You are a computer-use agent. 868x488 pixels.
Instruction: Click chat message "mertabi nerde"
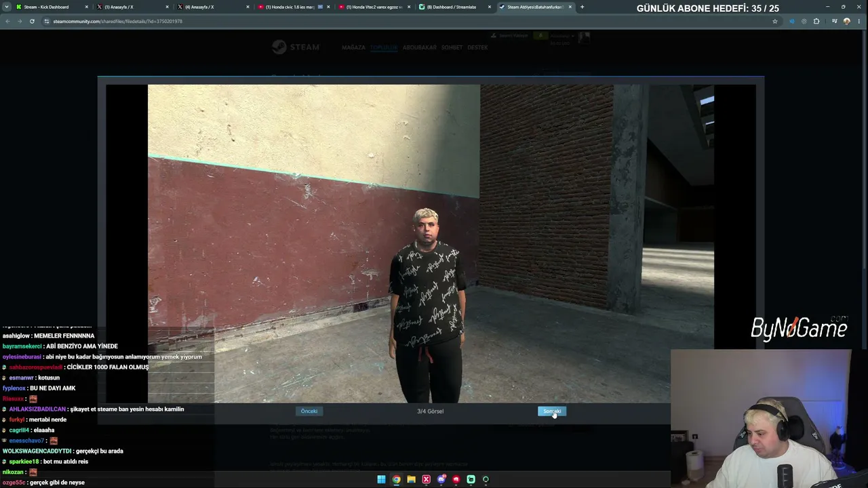pos(47,420)
